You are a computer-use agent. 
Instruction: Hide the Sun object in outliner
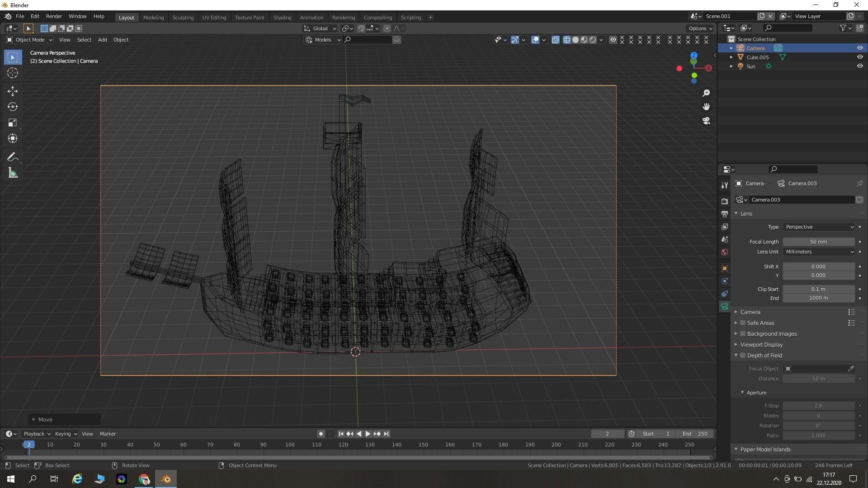tap(860, 66)
